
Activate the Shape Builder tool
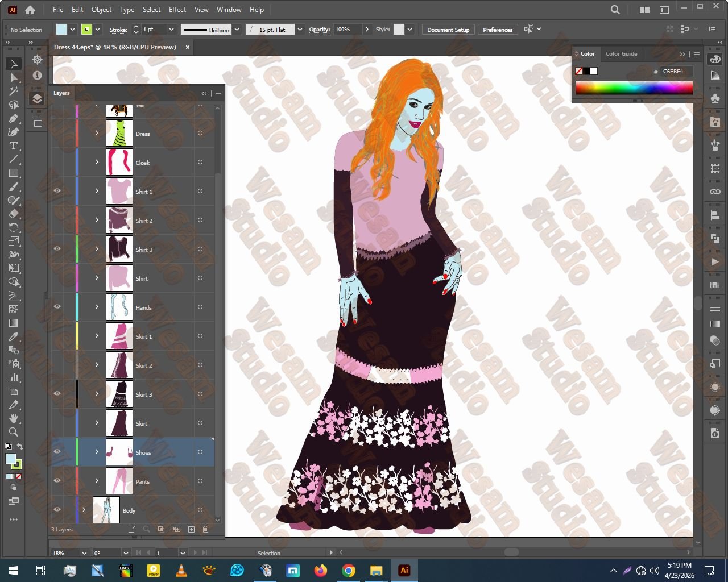tap(14, 282)
